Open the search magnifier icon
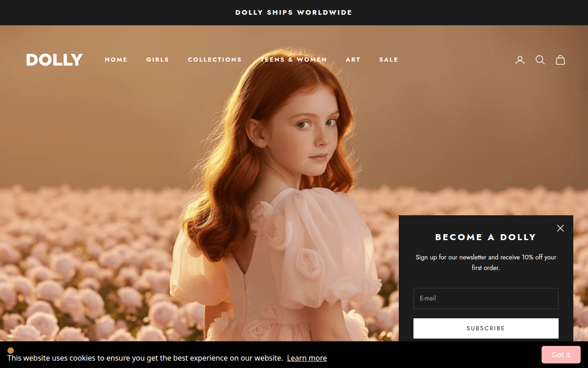588x368 pixels. (540, 60)
